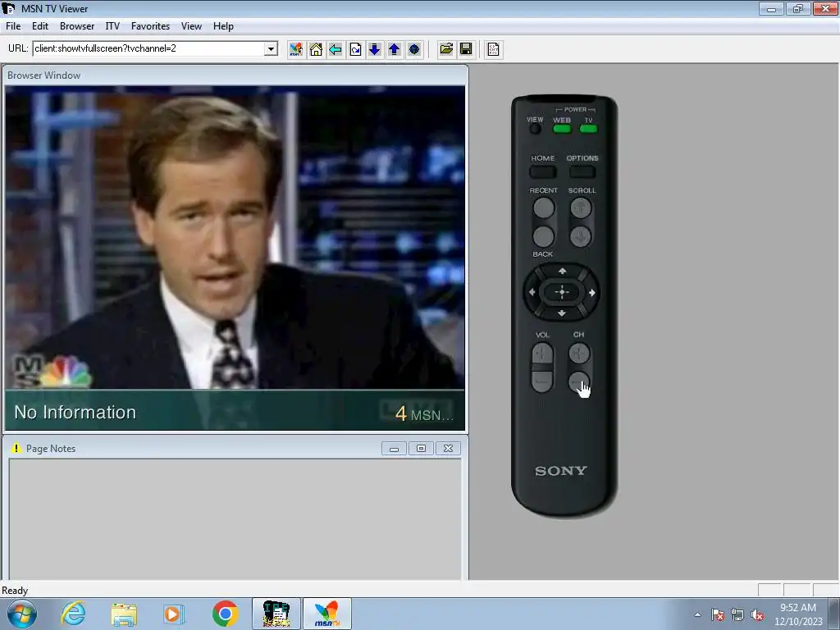The image size is (840, 630).
Task: Click the remote's right direction arrow
Action: point(592,293)
